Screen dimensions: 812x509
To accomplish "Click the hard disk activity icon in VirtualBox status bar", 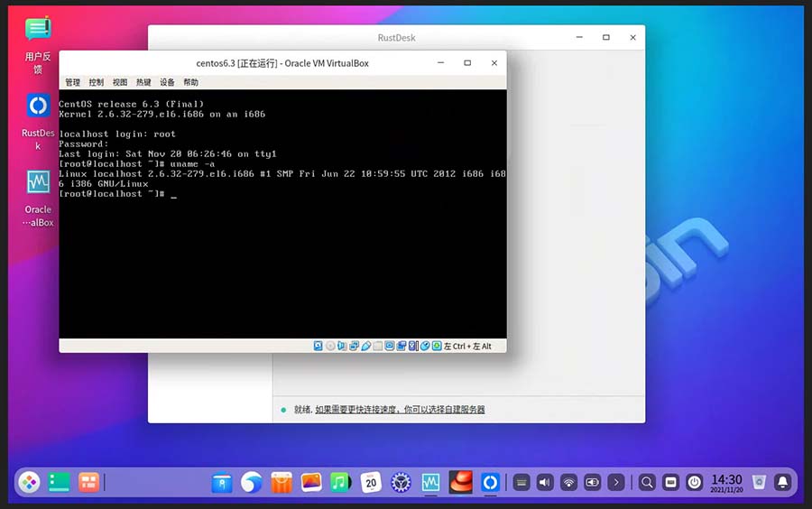I will pos(318,346).
